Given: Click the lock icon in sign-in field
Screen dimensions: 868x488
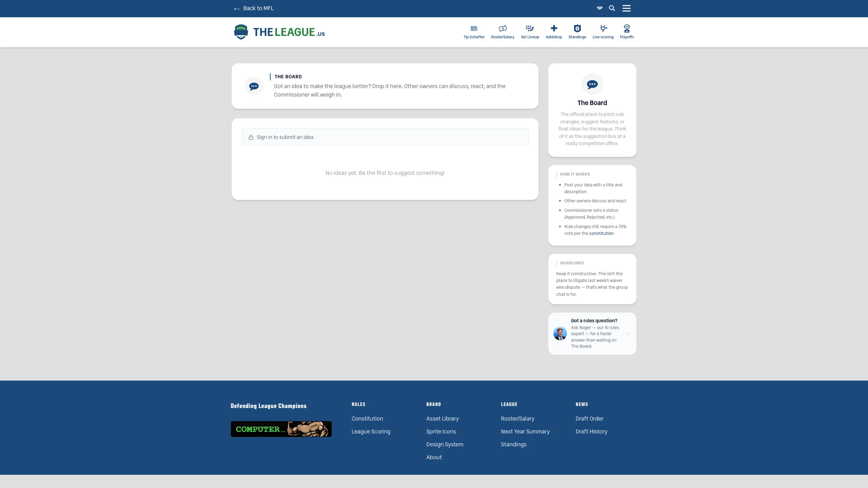Looking at the screenshot, I should [251, 137].
